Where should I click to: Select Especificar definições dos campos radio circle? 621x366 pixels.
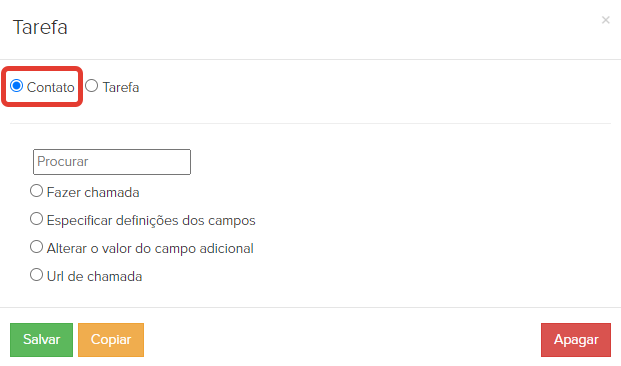(x=36, y=219)
